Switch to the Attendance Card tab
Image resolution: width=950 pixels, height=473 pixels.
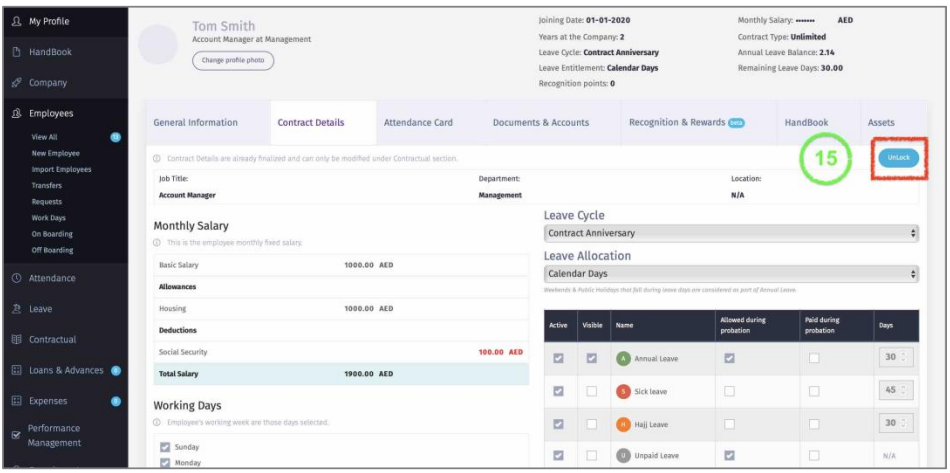418,123
